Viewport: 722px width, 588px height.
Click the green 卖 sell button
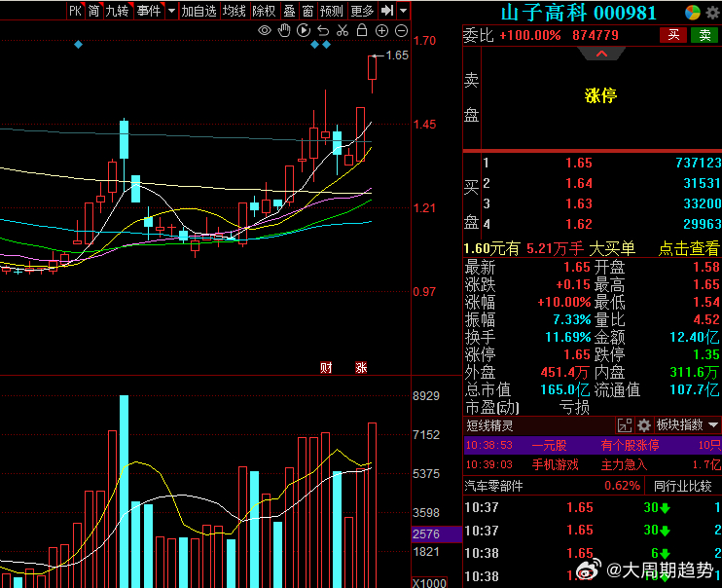pyautogui.click(x=704, y=35)
